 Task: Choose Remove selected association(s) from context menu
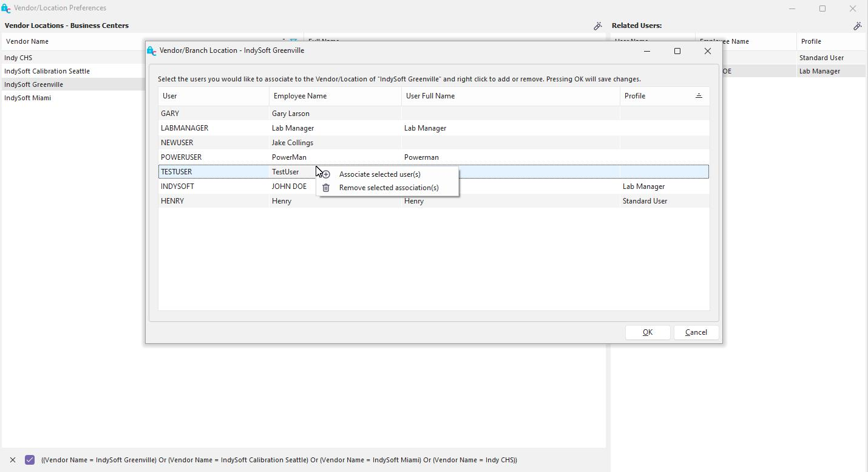click(x=388, y=188)
